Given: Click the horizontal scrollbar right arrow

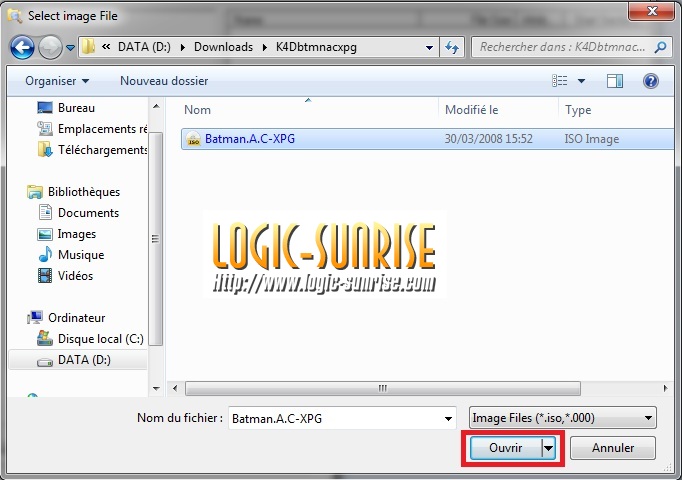Looking at the screenshot, I should pyautogui.click(x=665, y=388).
